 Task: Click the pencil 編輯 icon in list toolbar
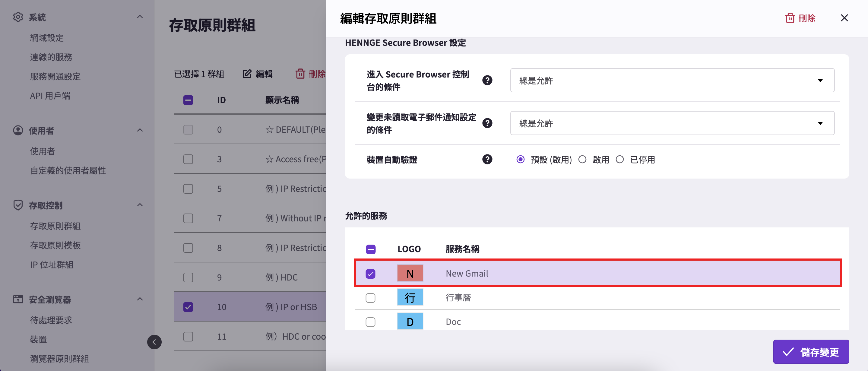247,74
